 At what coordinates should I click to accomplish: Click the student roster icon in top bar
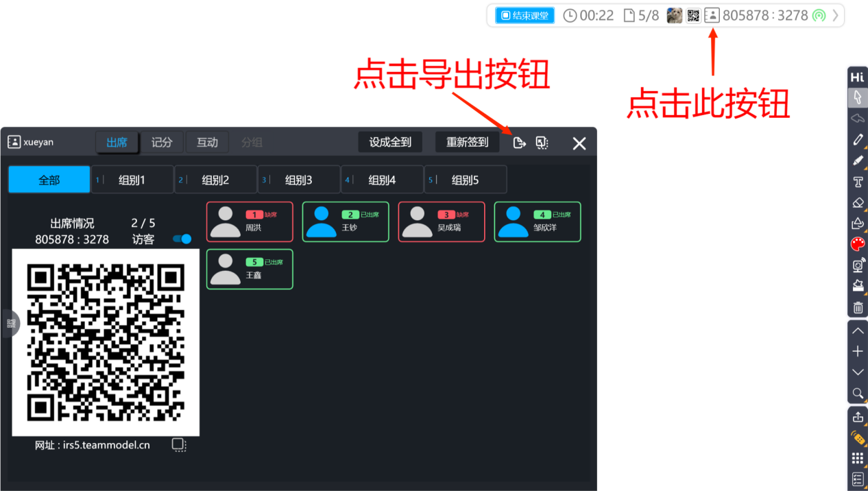coord(712,15)
